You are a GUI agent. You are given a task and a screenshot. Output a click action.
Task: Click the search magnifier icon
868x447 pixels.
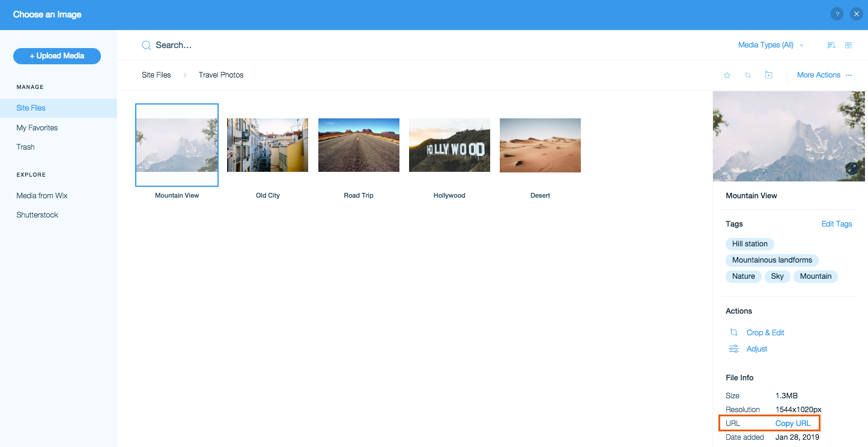[x=146, y=45]
